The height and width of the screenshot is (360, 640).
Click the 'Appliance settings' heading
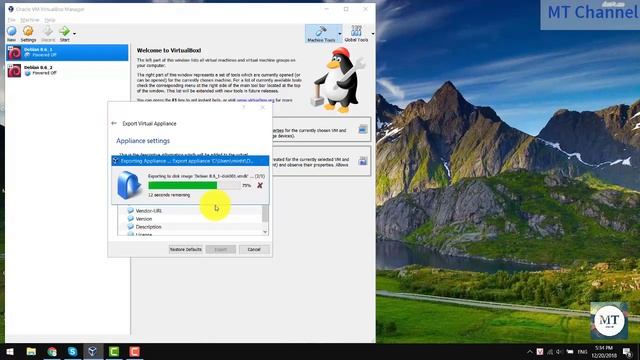[x=143, y=141]
